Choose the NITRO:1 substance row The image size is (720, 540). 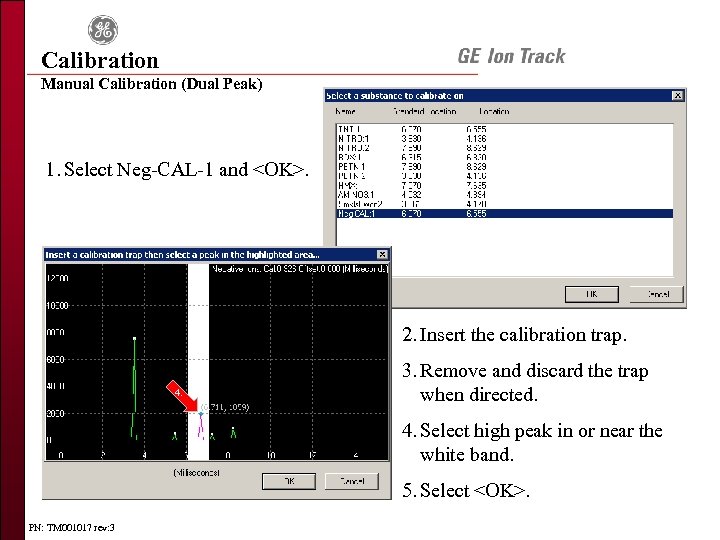point(505,139)
